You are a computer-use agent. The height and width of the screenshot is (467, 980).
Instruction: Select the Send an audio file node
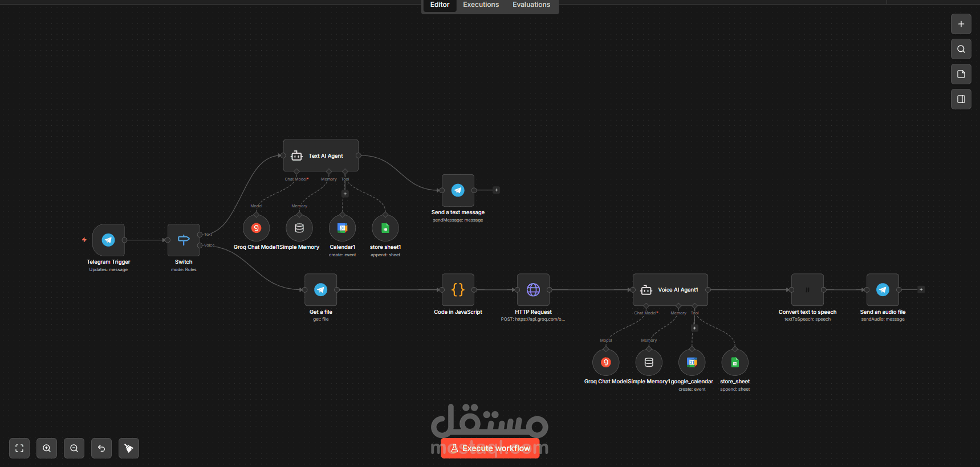(883, 290)
